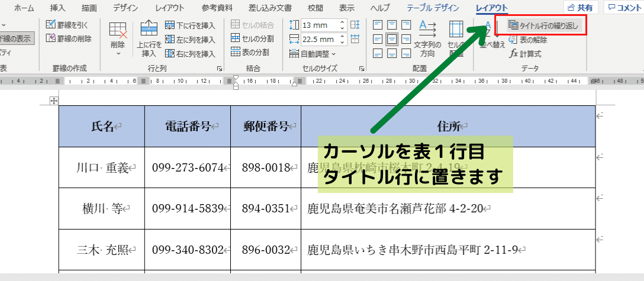644x281 pixels.
Task: Select the 罫線の削除 eraser tool
Action: pos(69,38)
